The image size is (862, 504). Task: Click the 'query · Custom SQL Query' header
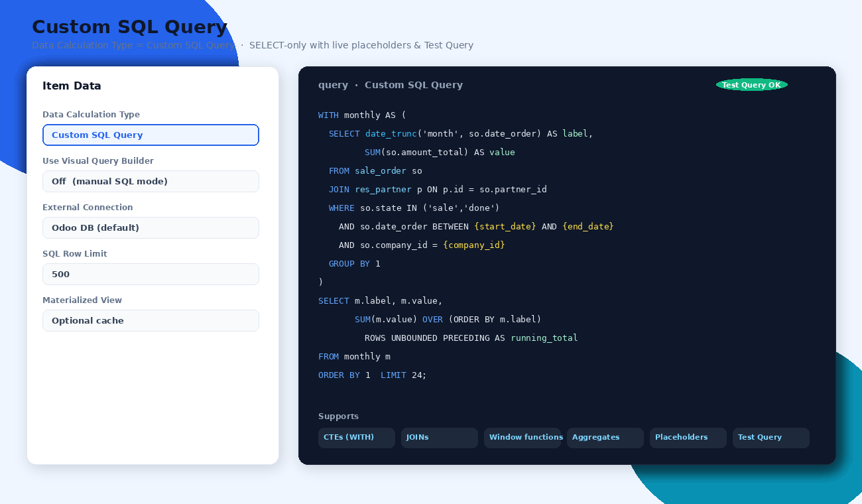point(391,85)
